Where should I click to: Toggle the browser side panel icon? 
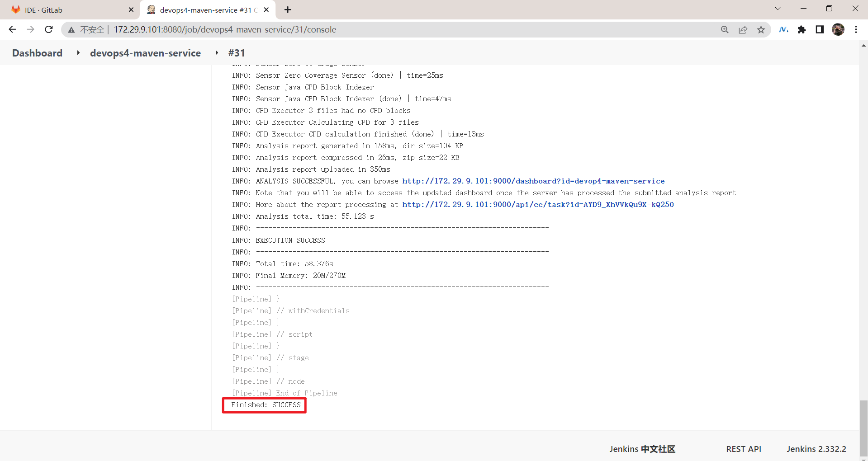pos(820,29)
